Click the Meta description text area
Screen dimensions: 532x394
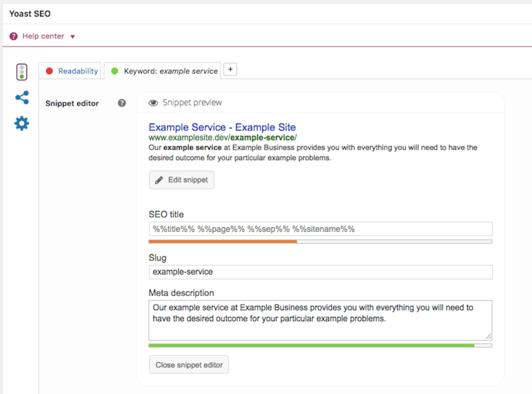(x=320, y=320)
